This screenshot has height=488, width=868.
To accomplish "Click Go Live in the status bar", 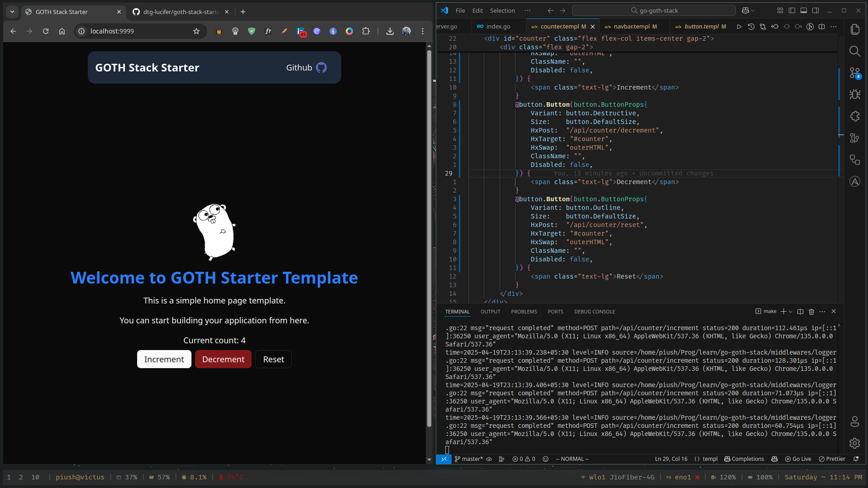I will (x=798, y=459).
